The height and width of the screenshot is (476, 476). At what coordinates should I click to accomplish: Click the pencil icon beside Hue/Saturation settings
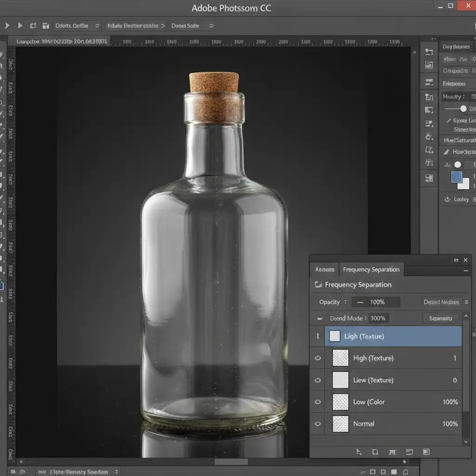pyautogui.click(x=446, y=152)
